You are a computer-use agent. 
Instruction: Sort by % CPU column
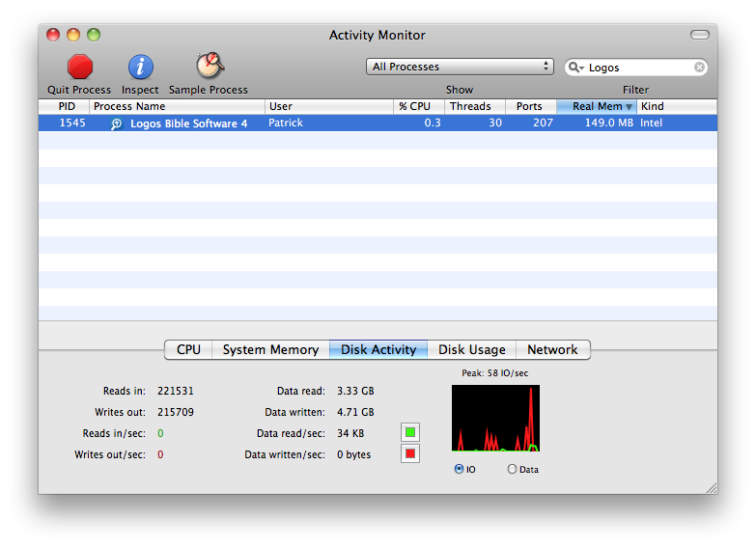pos(419,106)
